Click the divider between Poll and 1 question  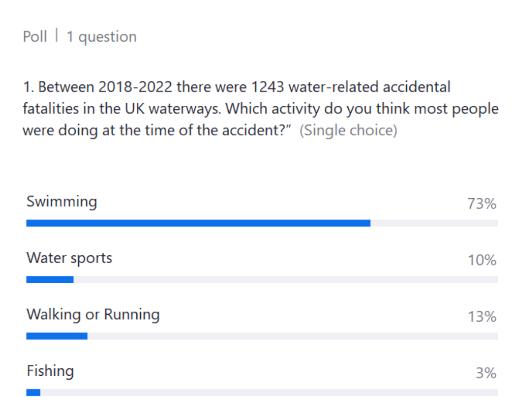pos(57,36)
